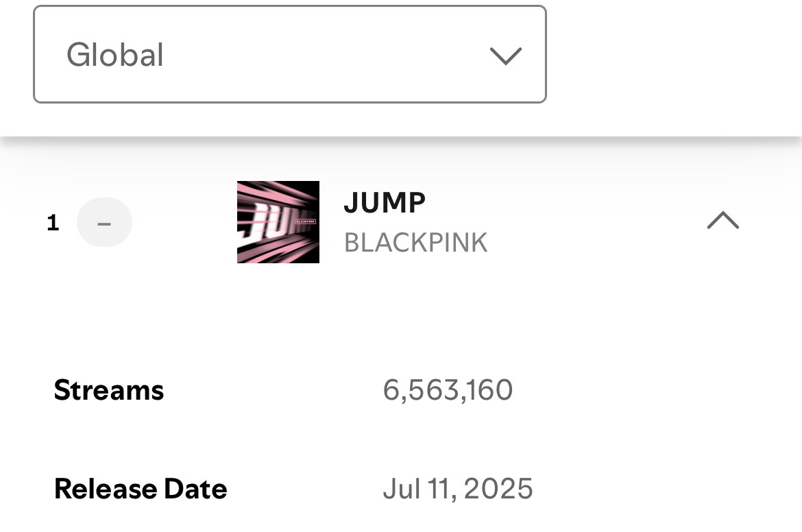Screen dimensions: 802x532
Task: Click the "Global" text in the selector
Action: tap(115, 55)
